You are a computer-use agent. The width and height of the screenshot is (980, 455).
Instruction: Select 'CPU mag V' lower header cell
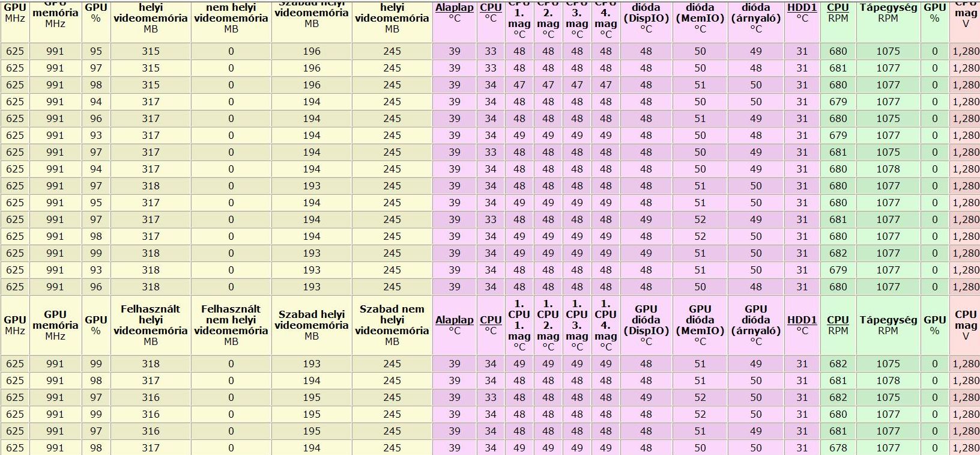tap(966, 325)
